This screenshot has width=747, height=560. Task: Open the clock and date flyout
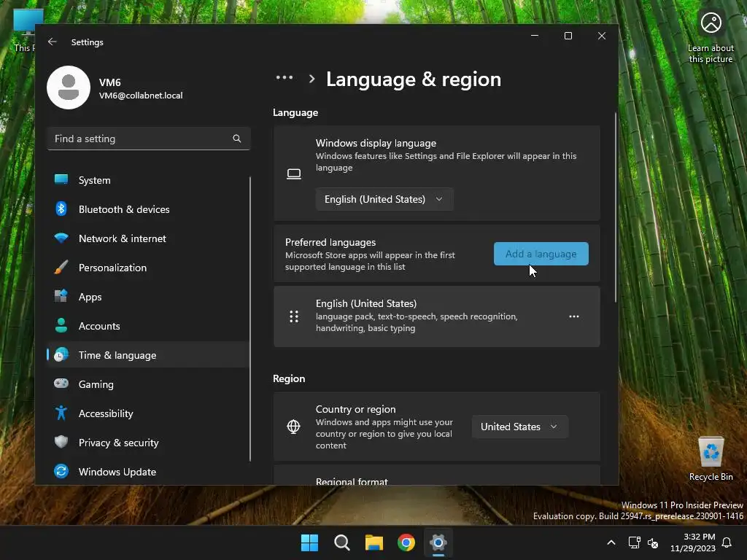click(693, 542)
